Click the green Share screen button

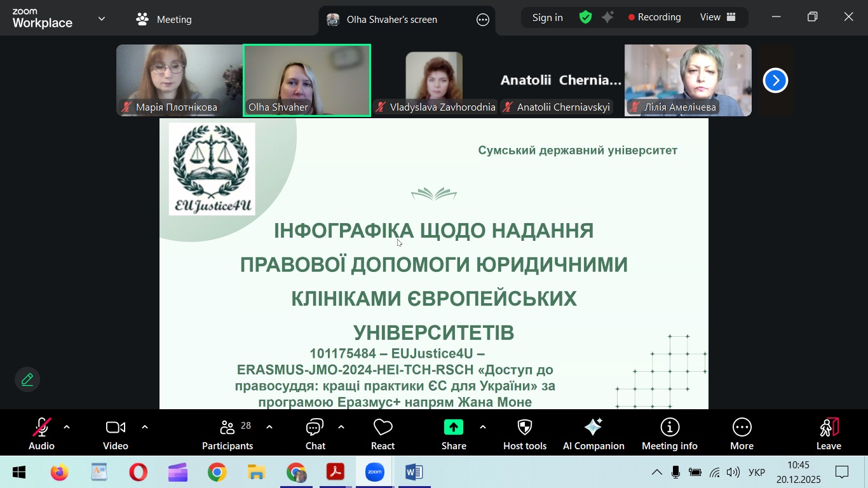pos(454,434)
